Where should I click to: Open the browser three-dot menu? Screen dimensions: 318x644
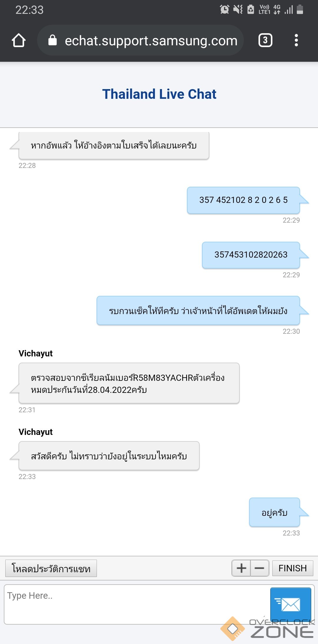(x=296, y=40)
